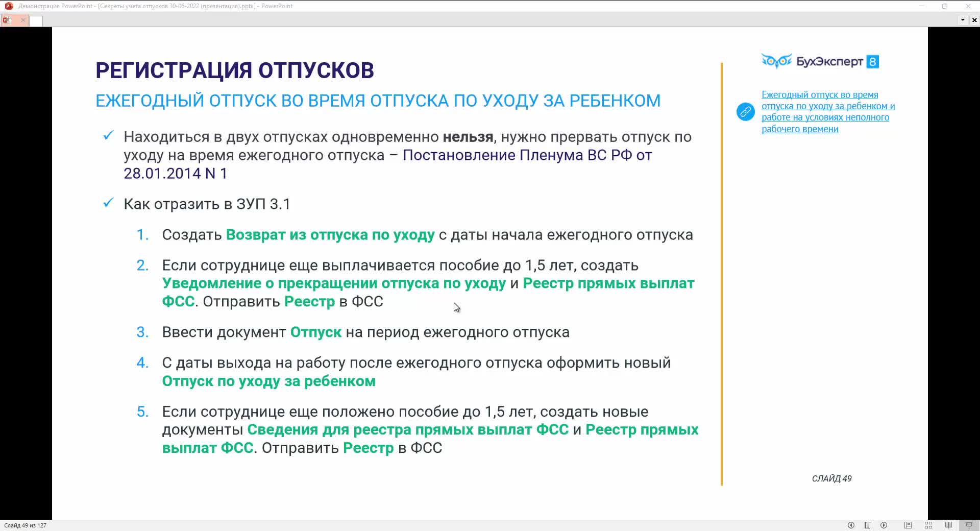Viewport: 980px width, 531px height.
Task: Click the 'Слайд 49 из 127' status indicator
Action: (26, 525)
